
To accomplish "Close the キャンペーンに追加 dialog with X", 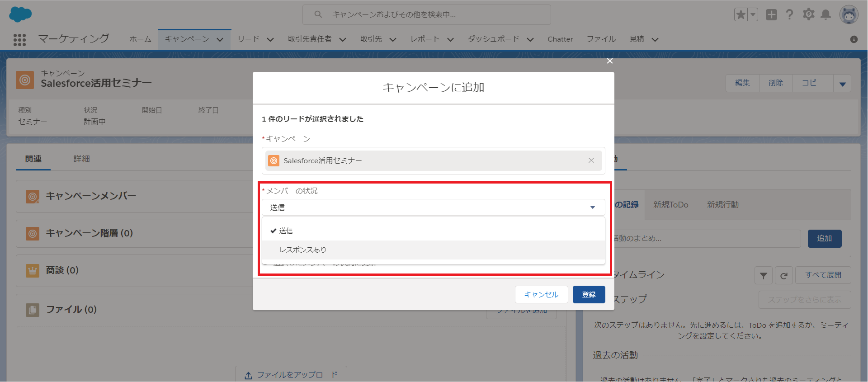I will tap(610, 61).
